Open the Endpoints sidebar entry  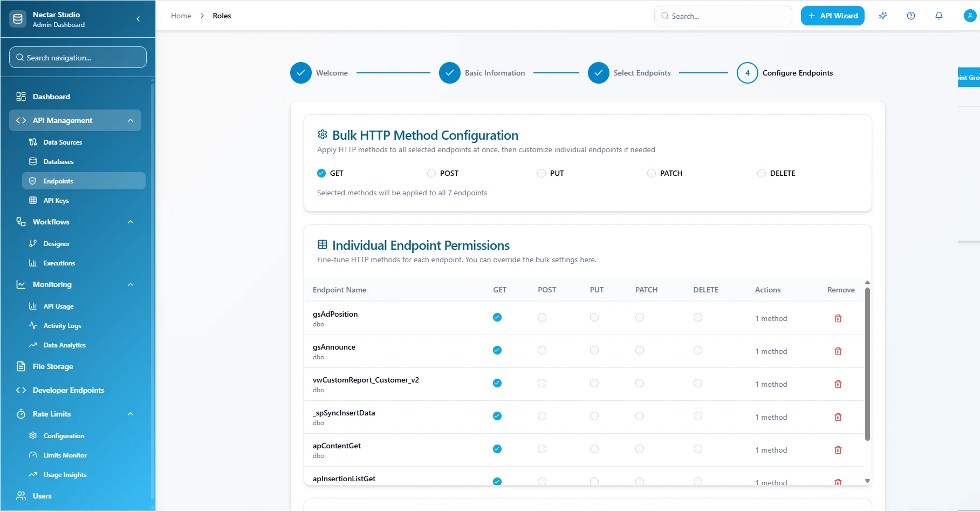click(58, 181)
